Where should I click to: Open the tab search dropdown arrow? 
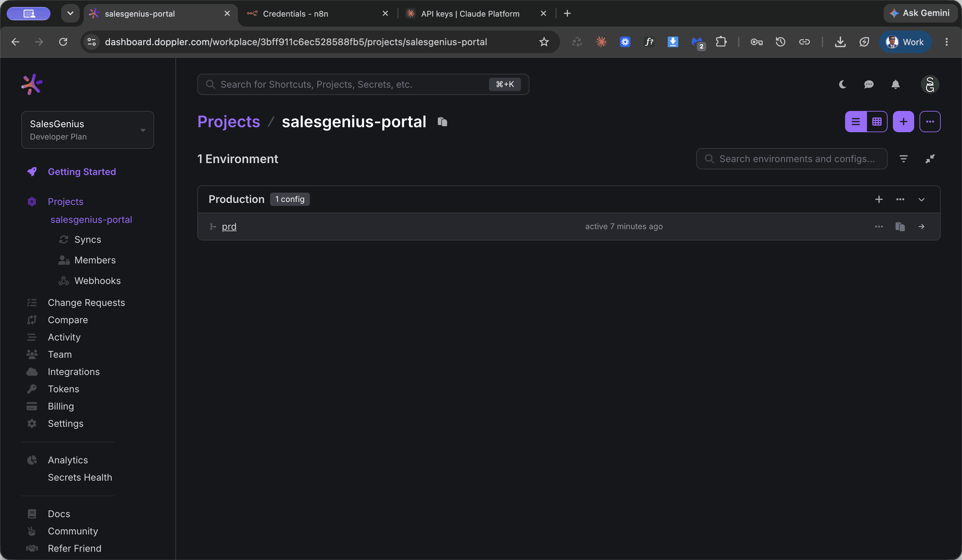70,14
